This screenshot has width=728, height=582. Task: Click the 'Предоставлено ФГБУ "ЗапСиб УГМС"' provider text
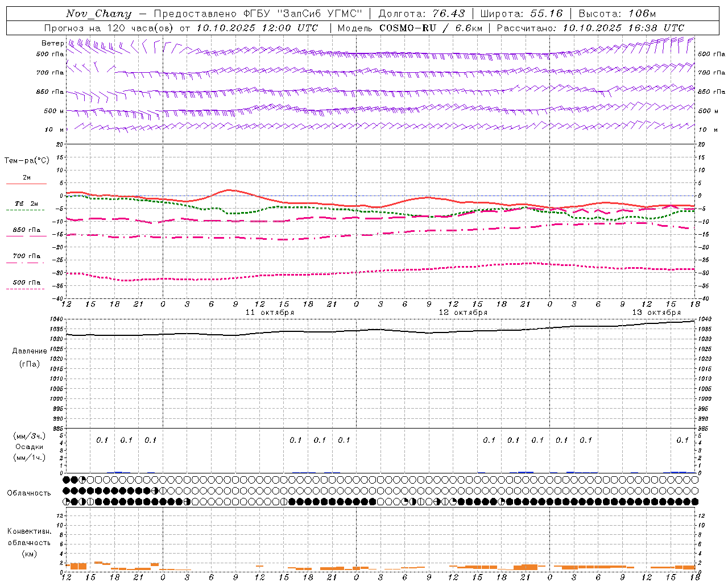pos(258,14)
